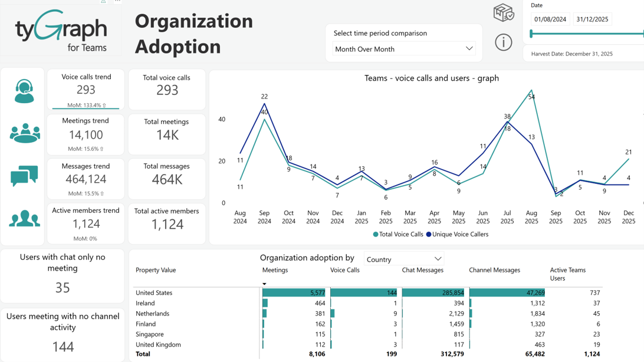
Task: Click the Jul 2025 data point 38
Action: click(x=507, y=122)
